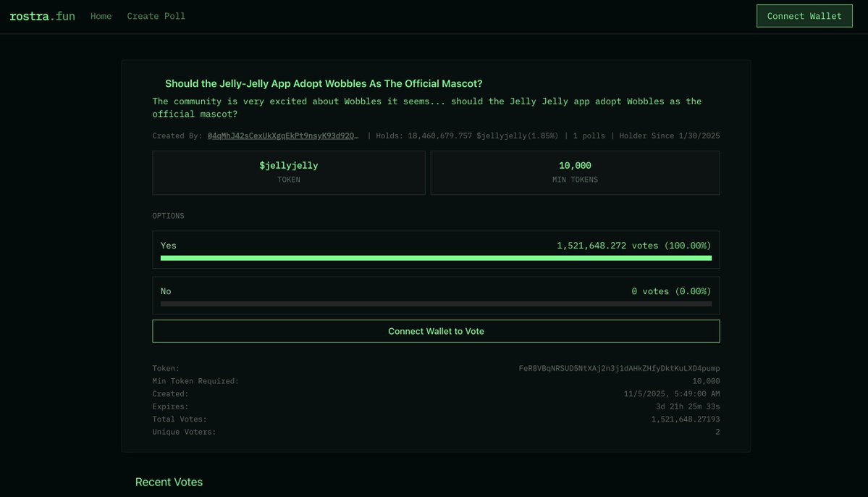Open the poll creator's wallet address link
This screenshot has width=868, height=497.
point(283,135)
